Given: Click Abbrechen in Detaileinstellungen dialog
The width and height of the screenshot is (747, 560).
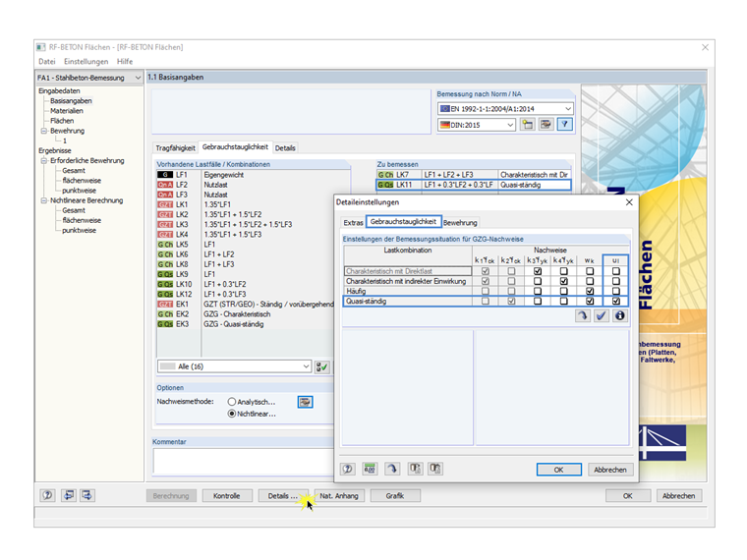Looking at the screenshot, I should tap(610, 470).
